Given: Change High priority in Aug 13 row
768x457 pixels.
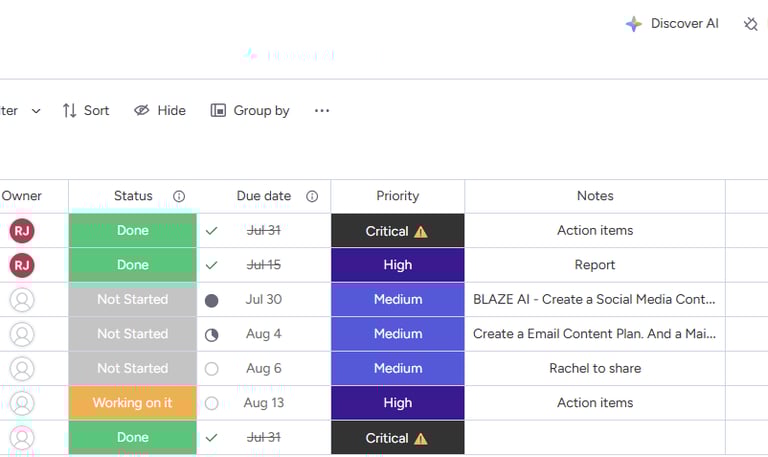Looking at the screenshot, I should tap(398, 403).
